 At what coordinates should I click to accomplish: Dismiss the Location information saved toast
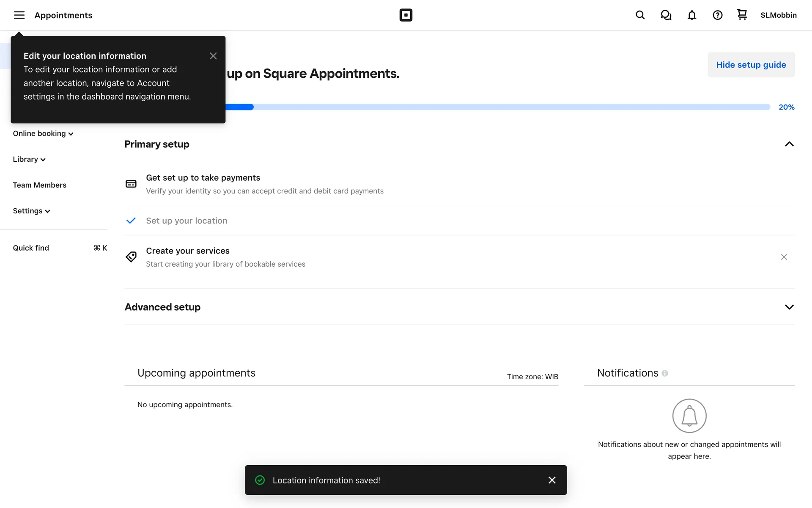tap(551, 480)
